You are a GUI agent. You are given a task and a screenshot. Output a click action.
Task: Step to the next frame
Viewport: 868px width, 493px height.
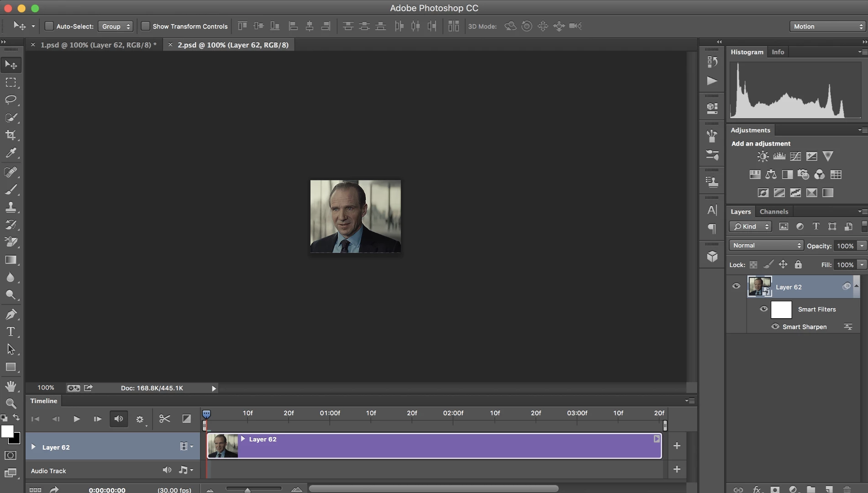click(97, 419)
